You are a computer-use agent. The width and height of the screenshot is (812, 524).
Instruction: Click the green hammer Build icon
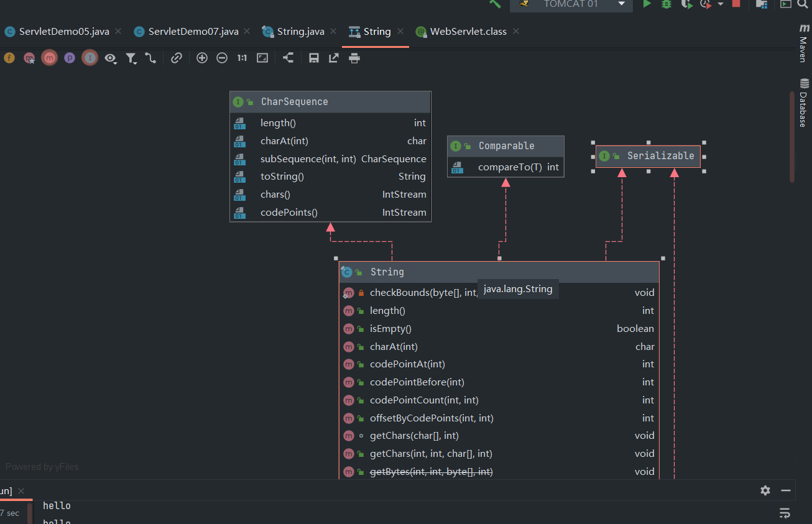495,4
